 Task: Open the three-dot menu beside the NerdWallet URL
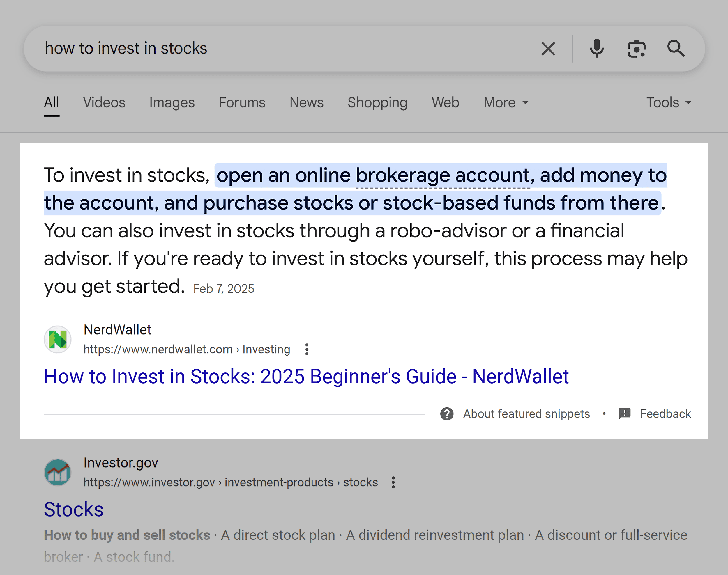(307, 349)
